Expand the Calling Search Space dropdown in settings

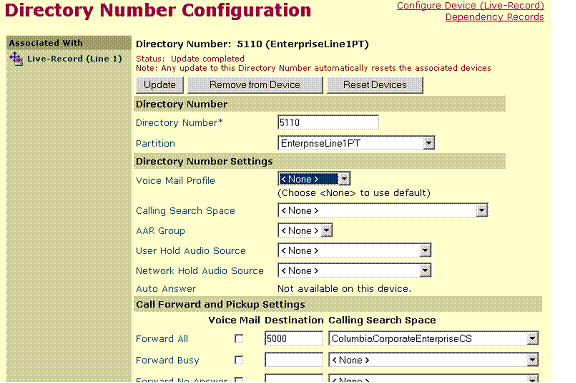coord(382,210)
